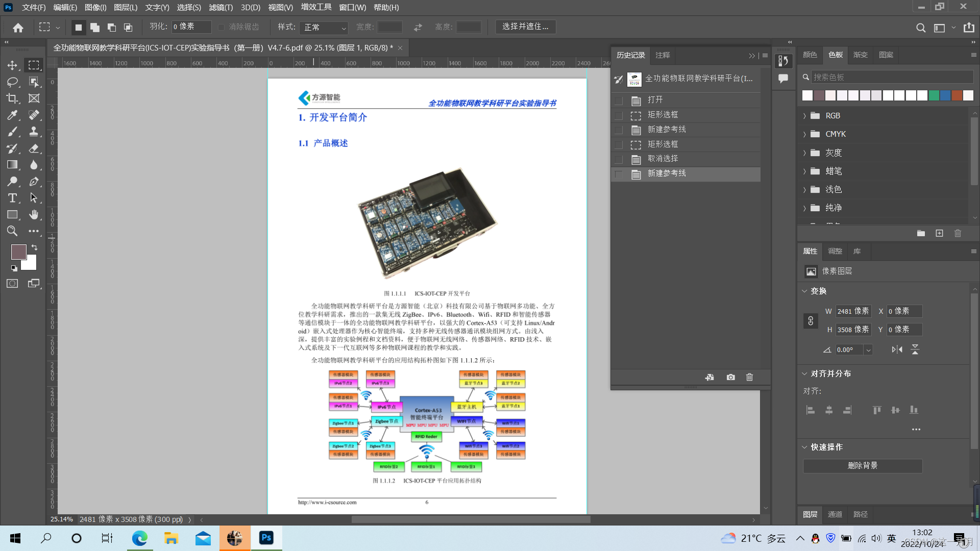Image resolution: width=980 pixels, height=551 pixels.
Task: Toggle history brush source for 打开 state
Action: (619, 101)
